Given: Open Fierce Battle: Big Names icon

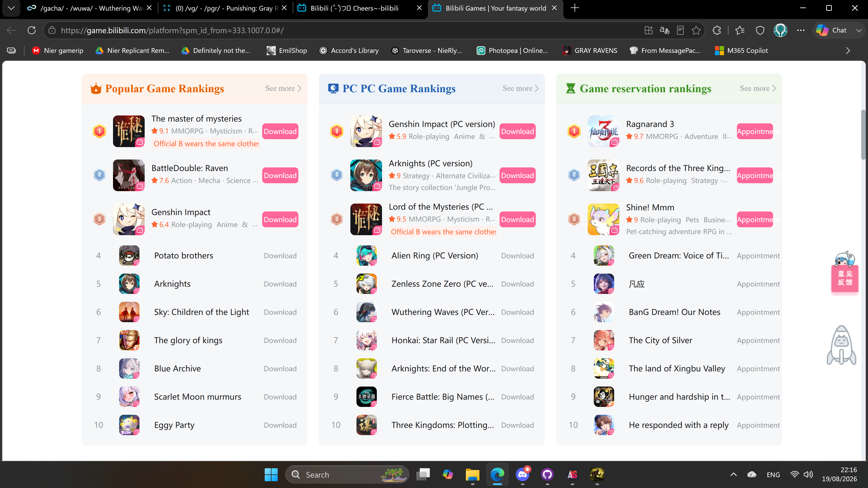Looking at the screenshot, I should pyautogui.click(x=367, y=397).
